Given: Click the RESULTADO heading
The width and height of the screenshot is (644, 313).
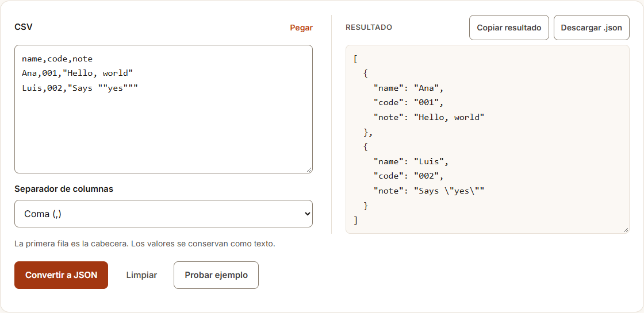Looking at the screenshot, I should (369, 28).
